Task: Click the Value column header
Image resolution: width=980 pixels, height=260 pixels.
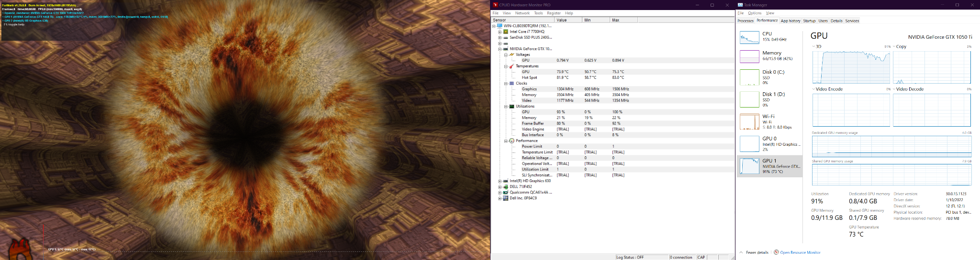Action: (568, 20)
